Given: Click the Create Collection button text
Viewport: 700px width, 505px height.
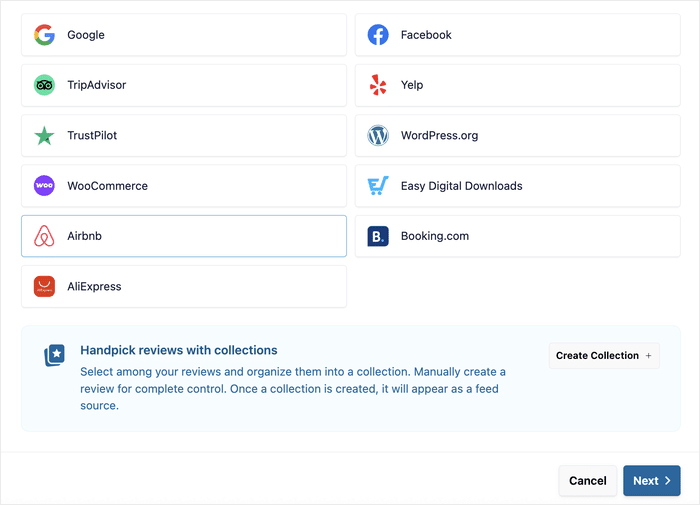Looking at the screenshot, I should coord(597,355).
